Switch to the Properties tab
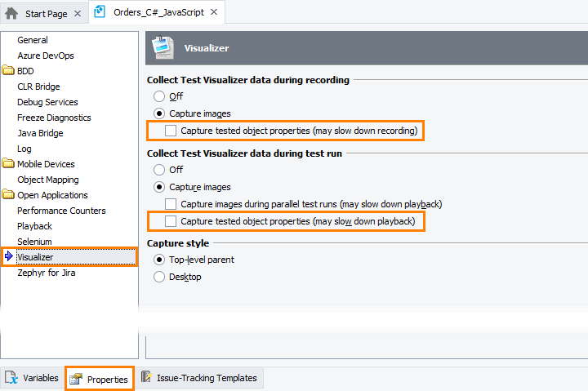This screenshot has width=588, height=391. (x=100, y=380)
